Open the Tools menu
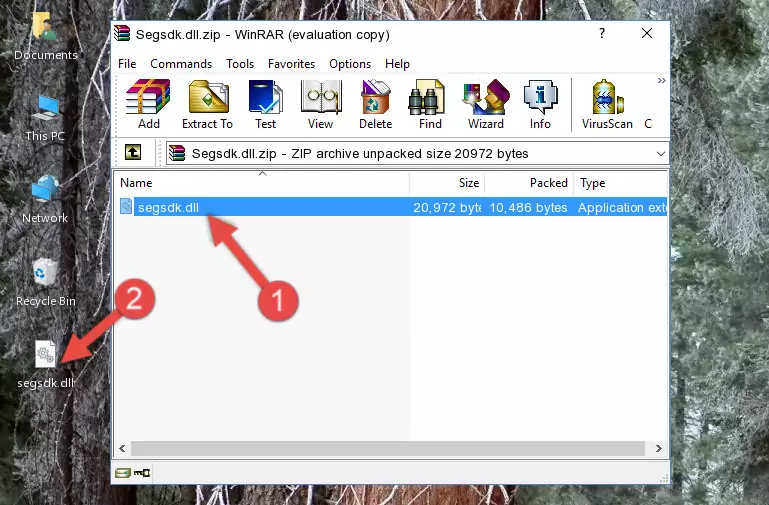 pos(240,64)
